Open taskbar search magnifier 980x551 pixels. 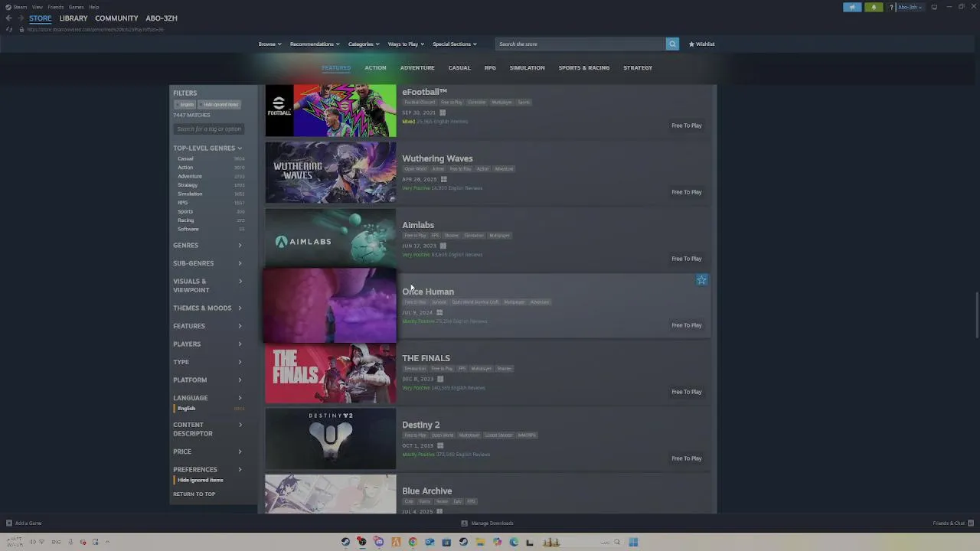[x=616, y=542]
